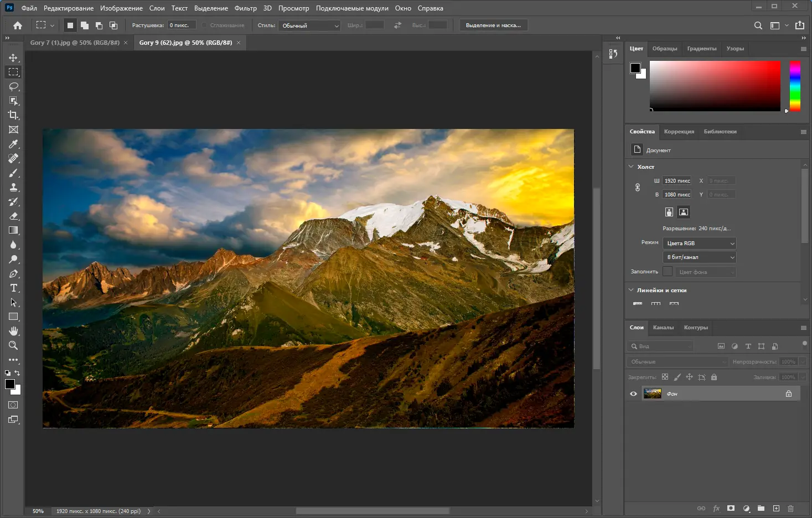Viewport: 812px width, 518px height.
Task: Open the Стиль dropdown set to Обычный
Action: pos(310,25)
